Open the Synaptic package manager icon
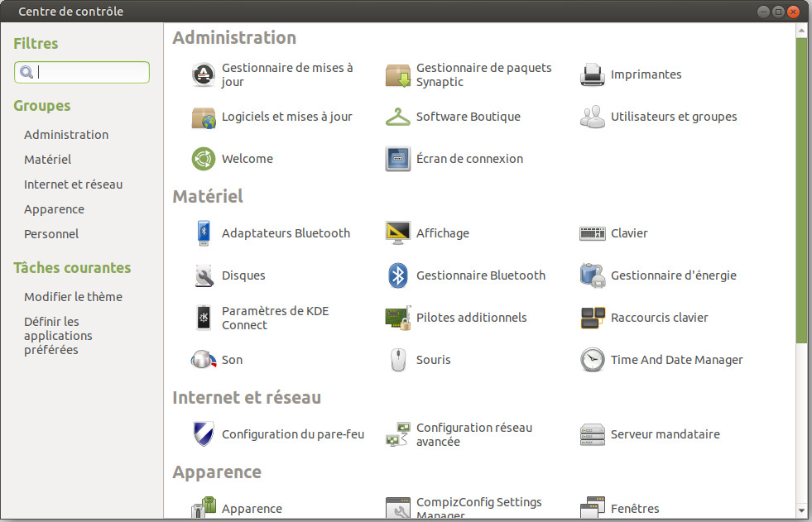The image size is (812, 522). pyautogui.click(x=397, y=75)
